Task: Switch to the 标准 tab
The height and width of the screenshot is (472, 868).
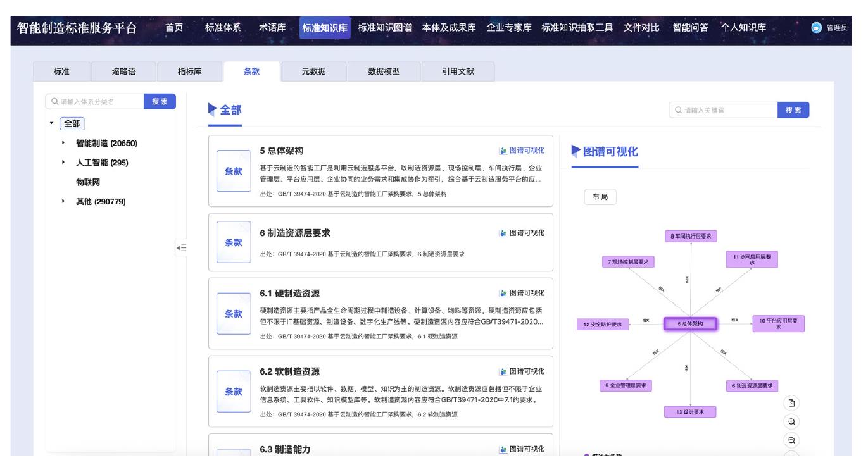Action: [62, 71]
